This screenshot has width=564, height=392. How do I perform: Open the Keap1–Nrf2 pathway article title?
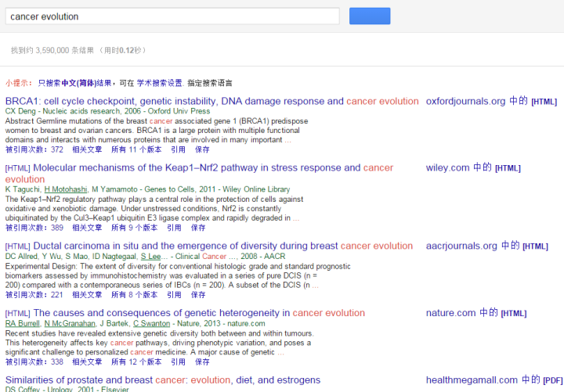coord(199,174)
